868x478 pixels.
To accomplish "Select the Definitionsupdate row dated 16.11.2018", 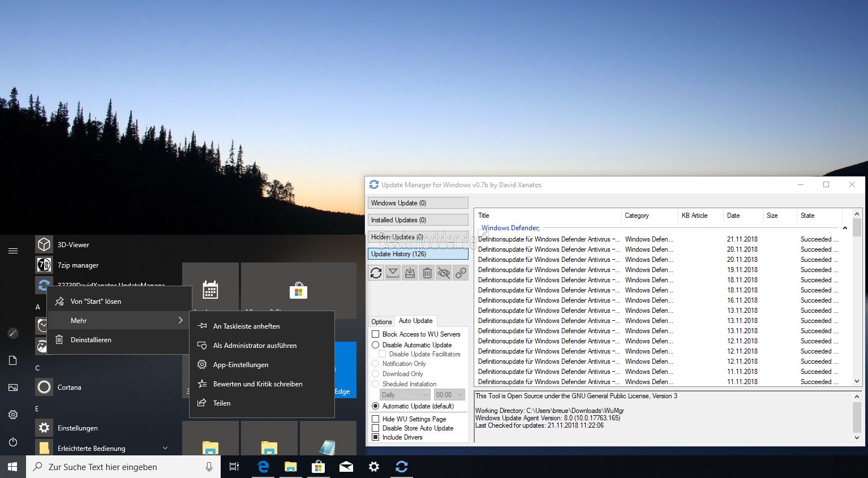I will (x=659, y=300).
